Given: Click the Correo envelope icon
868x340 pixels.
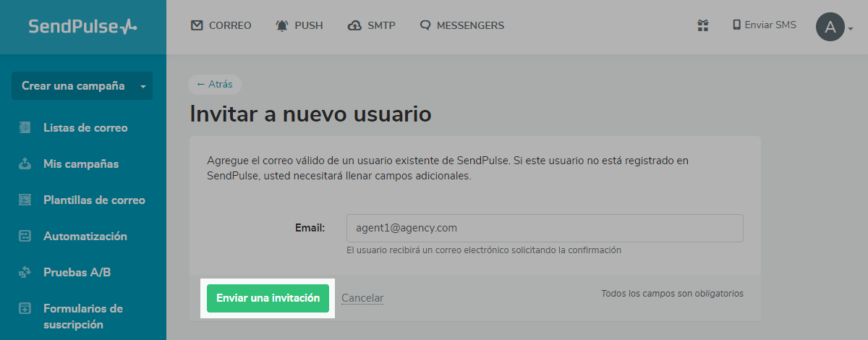Looking at the screenshot, I should tap(197, 25).
